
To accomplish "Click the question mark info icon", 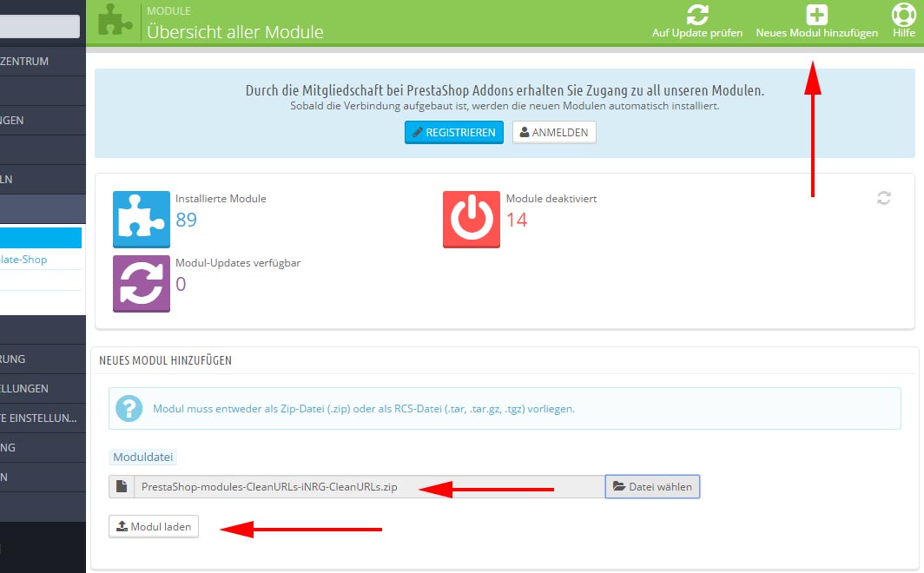I will pyautogui.click(x=129, y=408).
